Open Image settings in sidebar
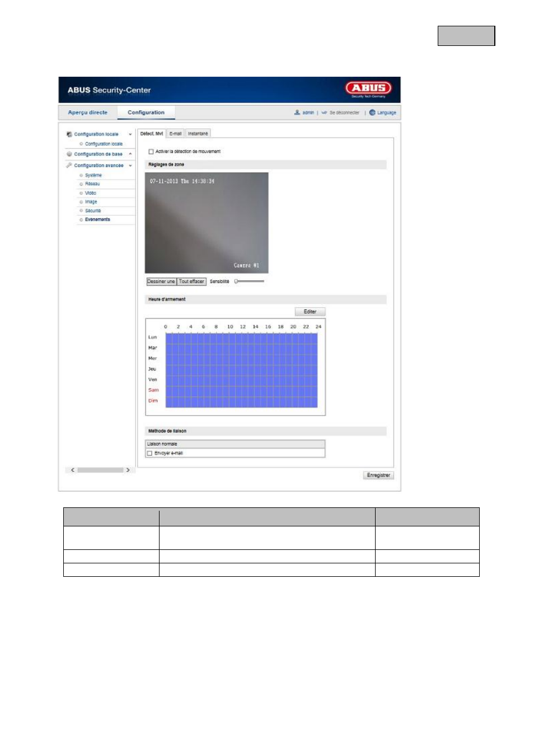Screen dimensions: 534x756 point(91,202)
